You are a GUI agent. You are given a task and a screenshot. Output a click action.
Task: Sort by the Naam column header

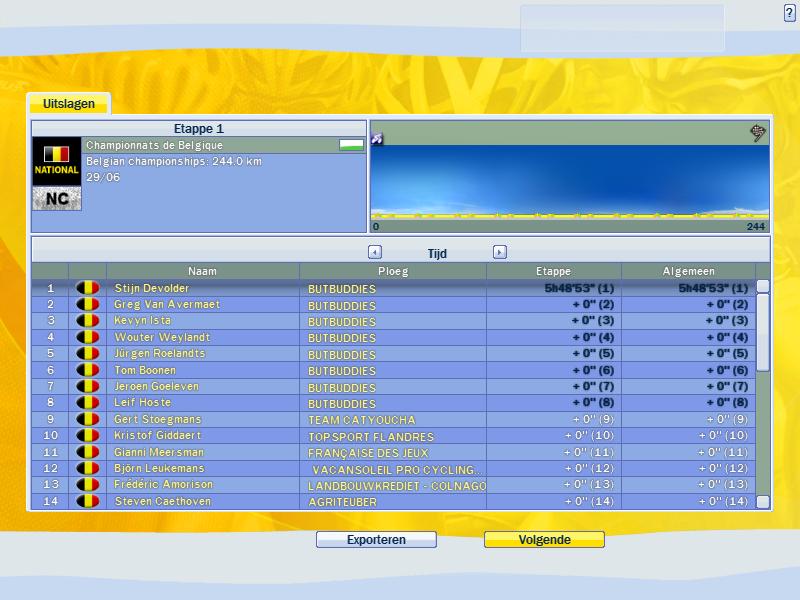202,271
